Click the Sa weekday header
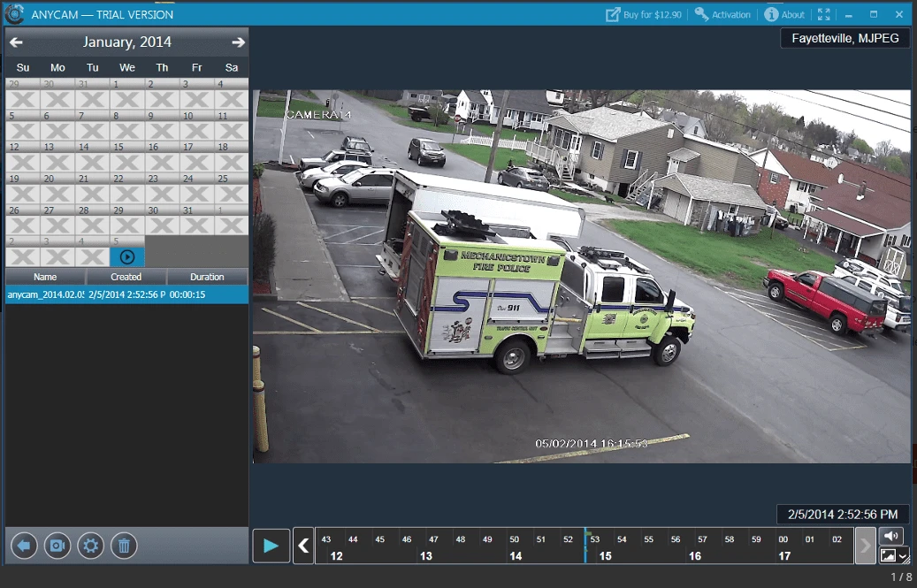 232,67
